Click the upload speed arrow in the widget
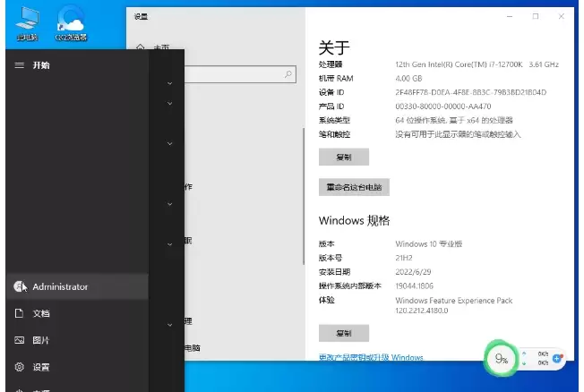The height and width of the screenshot is (392, 584). click(x=524, y=354)
